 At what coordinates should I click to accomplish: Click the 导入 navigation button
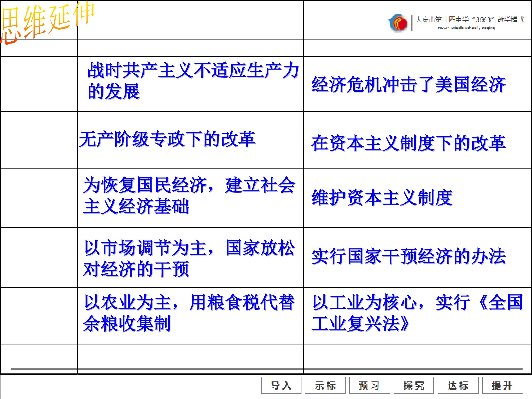tap(281, 385)
